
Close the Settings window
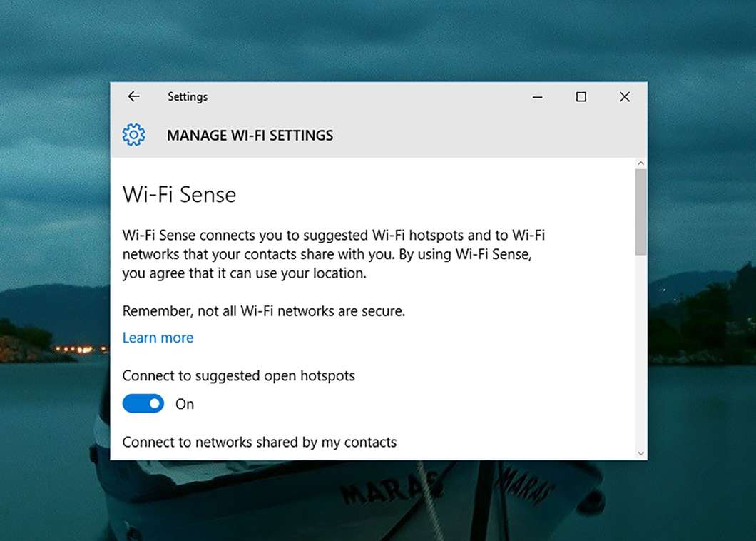click(625, 97)
